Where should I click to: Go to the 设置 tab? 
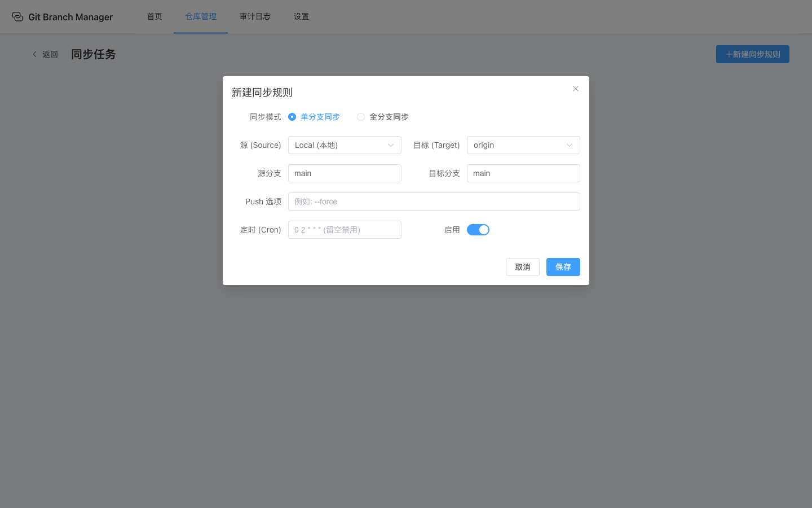pos(301,16)
